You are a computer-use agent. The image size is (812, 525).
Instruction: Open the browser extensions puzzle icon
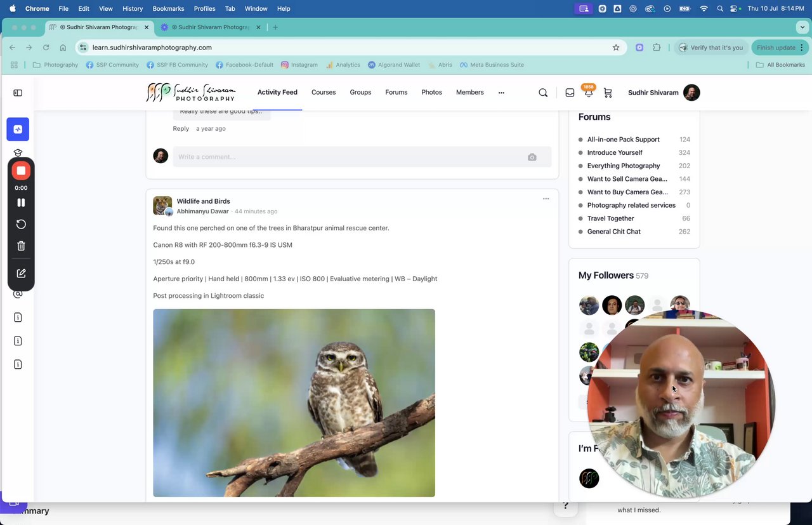click(657, 48)
